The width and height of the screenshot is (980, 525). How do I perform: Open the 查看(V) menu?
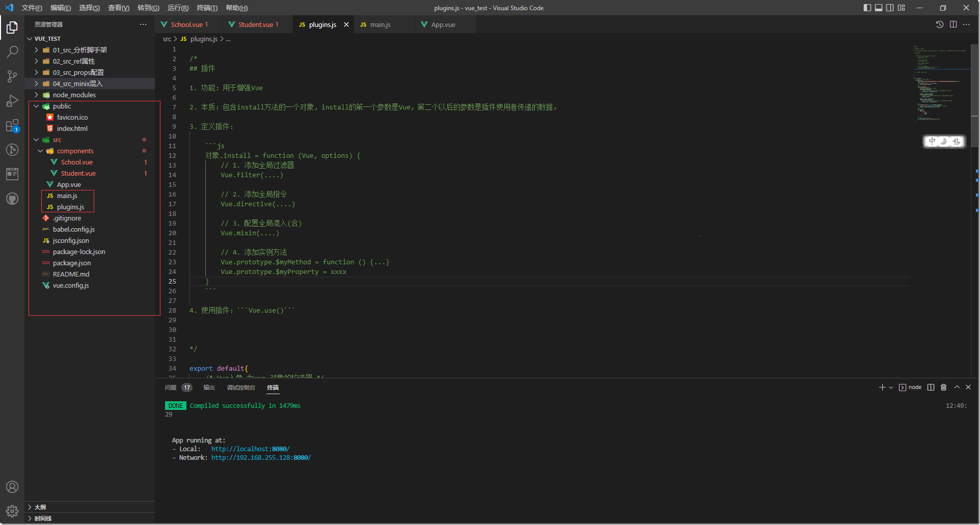(118, 8)
